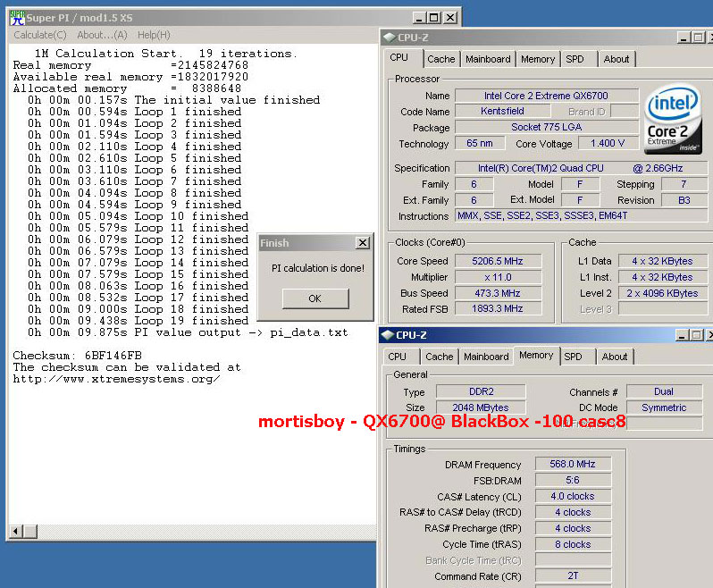Click OK in the Finish dialog
Screen dimensions: 713x588
pyautogui.click(x=315, y=298)
